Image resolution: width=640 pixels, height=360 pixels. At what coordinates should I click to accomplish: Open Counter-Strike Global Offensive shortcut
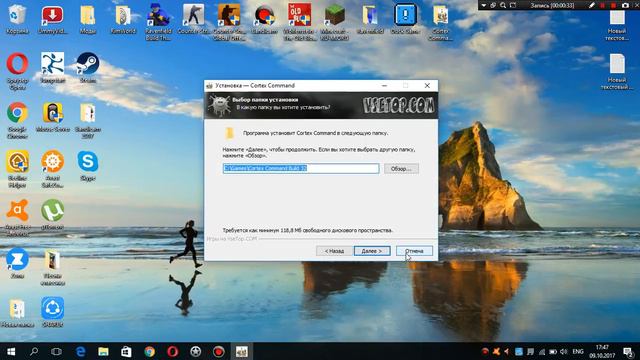(x=229, y=22)
